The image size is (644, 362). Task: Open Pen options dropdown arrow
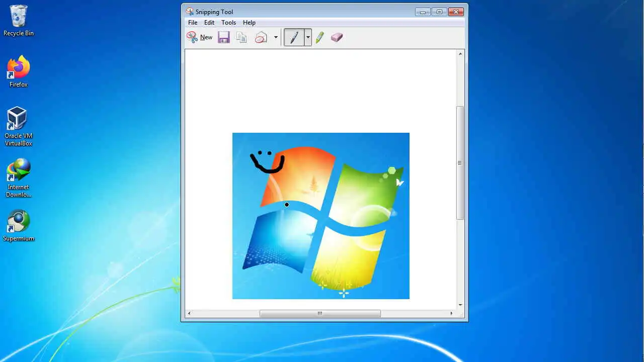pyautogui.click(x=308, y=37)
